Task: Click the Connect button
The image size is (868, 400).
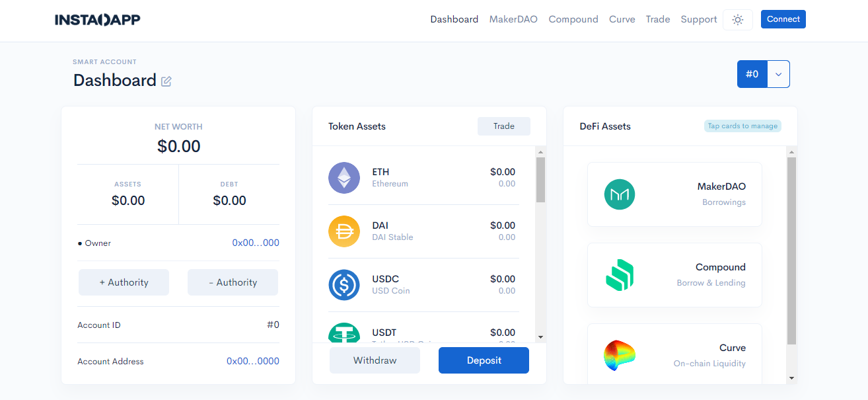Action: (x=783, y=19)
